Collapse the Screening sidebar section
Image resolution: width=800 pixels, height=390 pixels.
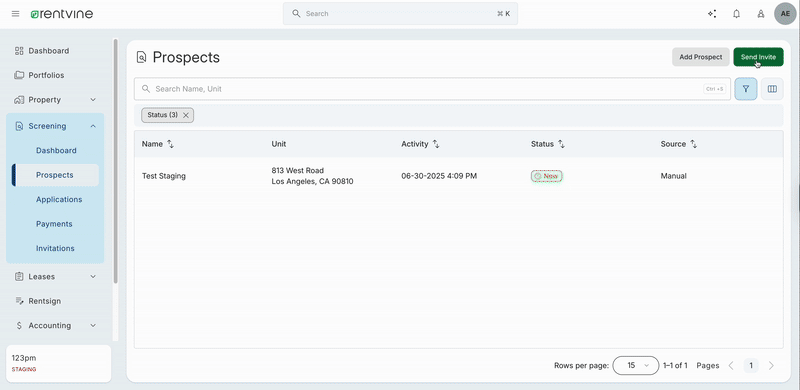coord(93,126)
